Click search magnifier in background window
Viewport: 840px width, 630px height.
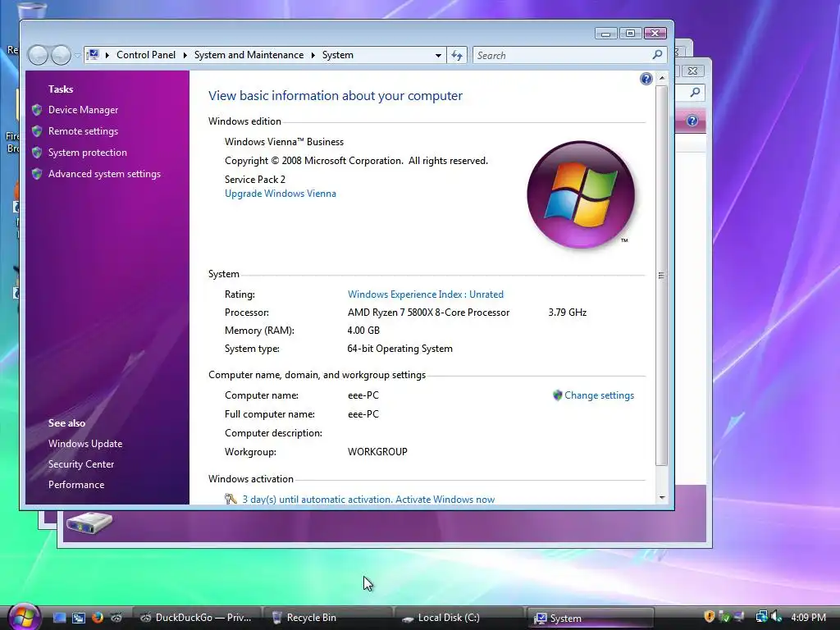coord(695,92)
